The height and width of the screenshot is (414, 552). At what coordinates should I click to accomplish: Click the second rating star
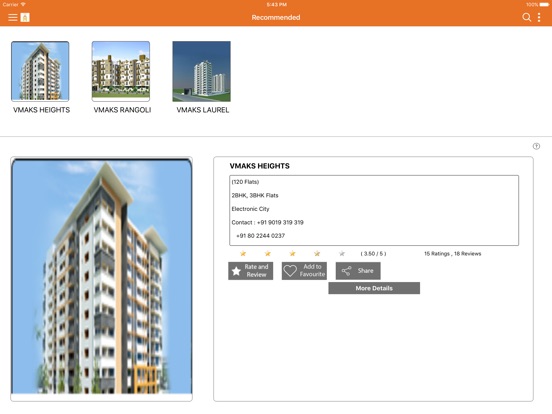click(268, 253)
